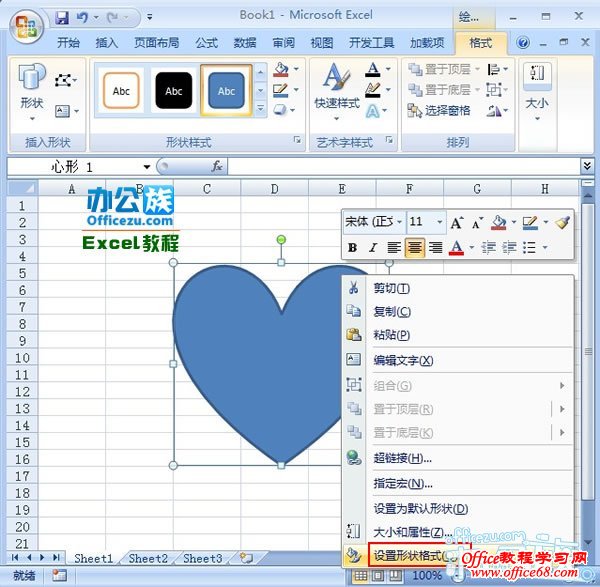Click 选择窗格 in 排列 group
The height and width of the screenshot is (587, 600).
click(x=439, y=111)
